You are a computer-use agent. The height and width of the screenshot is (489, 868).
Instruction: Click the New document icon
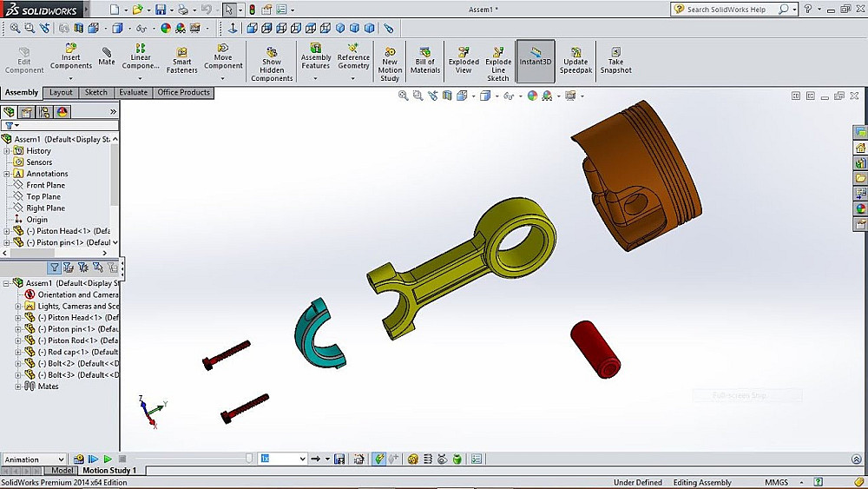(x=115, y=10)
